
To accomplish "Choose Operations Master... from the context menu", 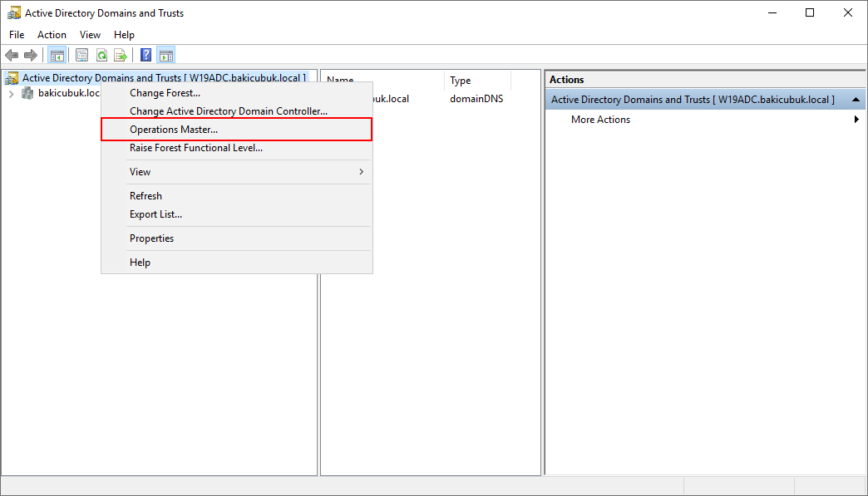I will [237, 130].
